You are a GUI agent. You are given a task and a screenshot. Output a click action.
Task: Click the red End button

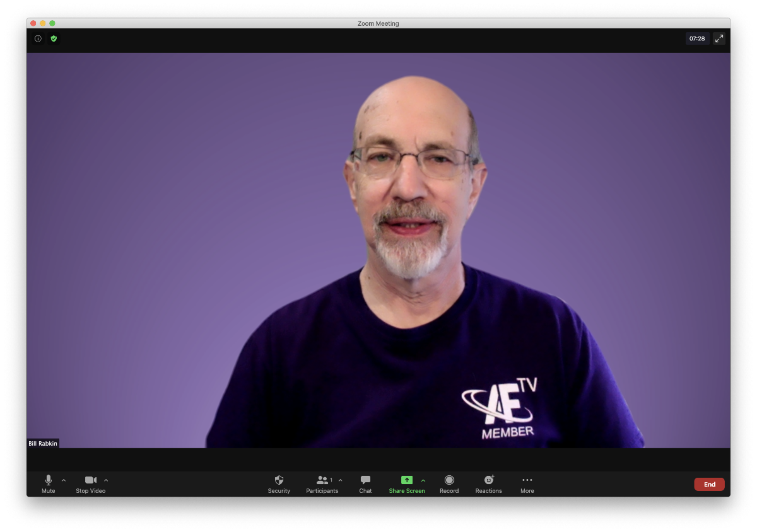(710, 484)
